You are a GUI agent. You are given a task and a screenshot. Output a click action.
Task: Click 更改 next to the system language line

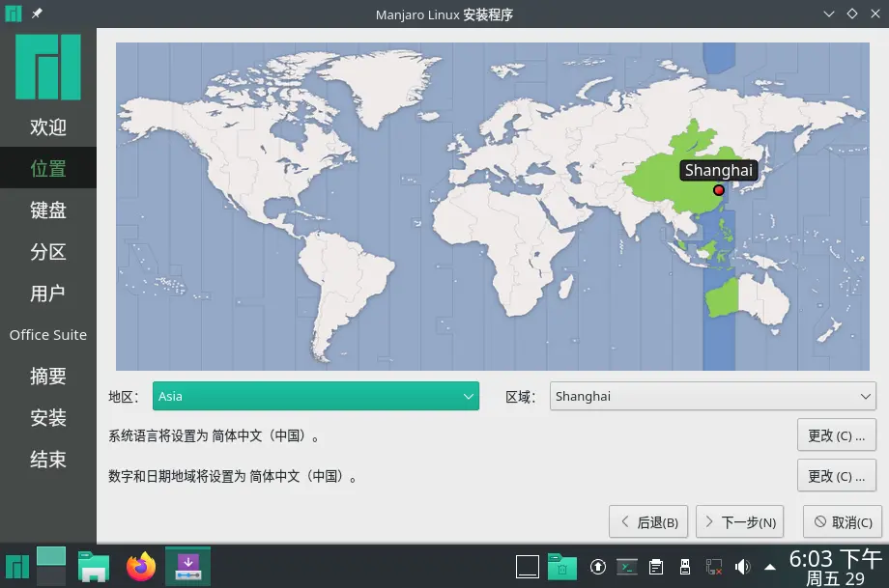(836, 434)
